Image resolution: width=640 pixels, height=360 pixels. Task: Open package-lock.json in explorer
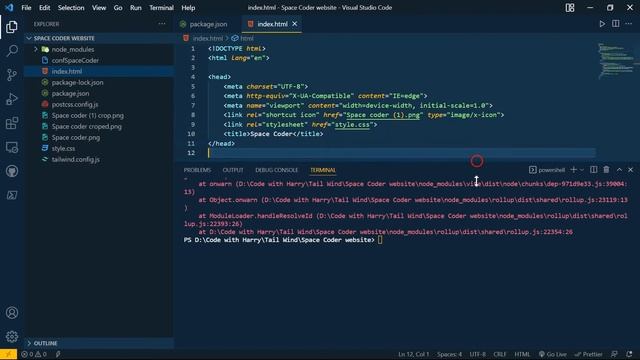pyautogui.click(x=78, y=82)
